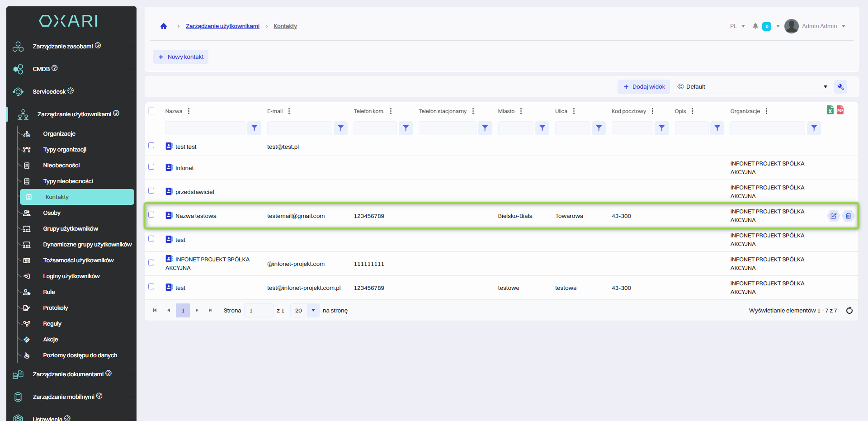Focus the Nazwa column filter field
The image size is (868, 421).
click(x=205, y=128)
